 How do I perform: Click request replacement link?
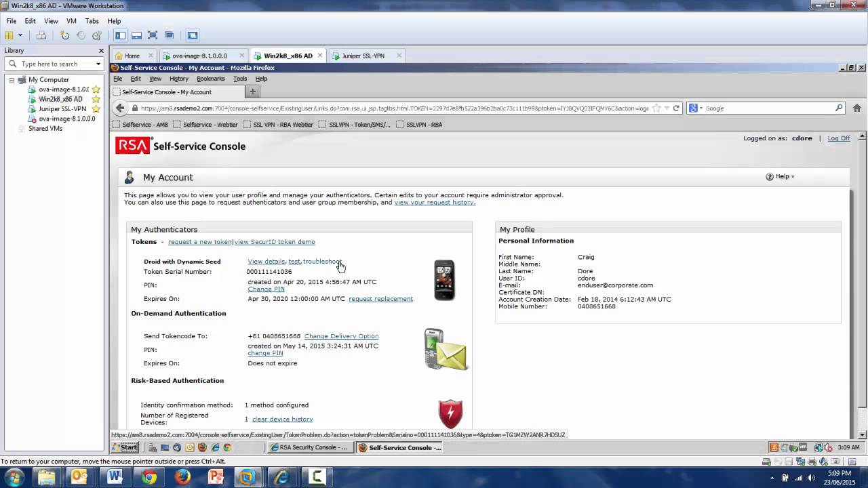380,299
